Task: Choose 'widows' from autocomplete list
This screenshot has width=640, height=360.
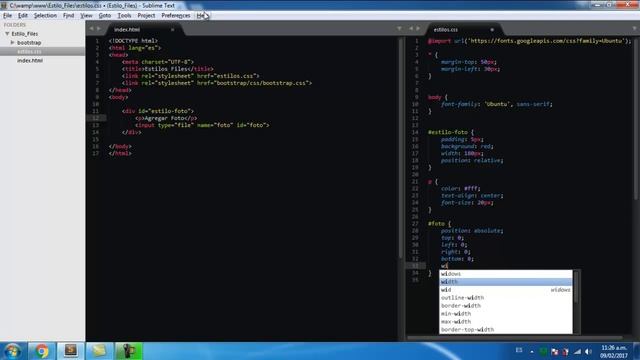Action: tap(506, 274)
